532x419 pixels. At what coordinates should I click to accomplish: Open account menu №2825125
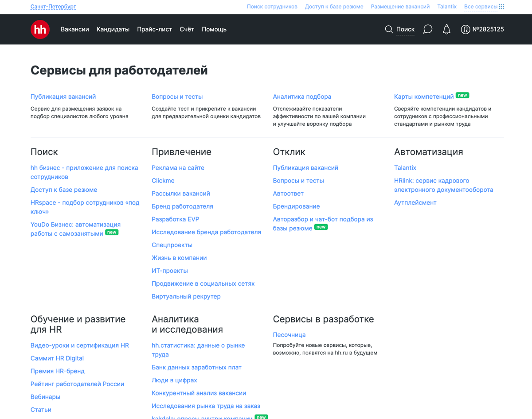488,29
